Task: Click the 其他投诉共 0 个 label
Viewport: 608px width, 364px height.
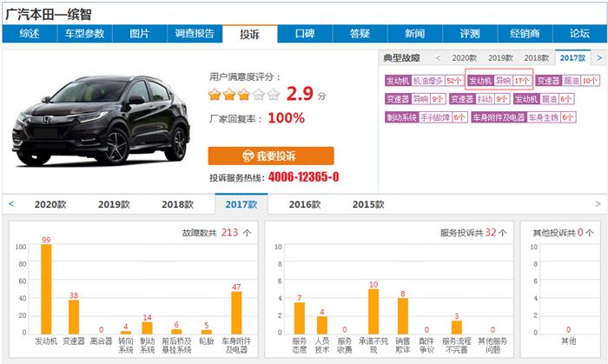Action: tap(563, 233)
